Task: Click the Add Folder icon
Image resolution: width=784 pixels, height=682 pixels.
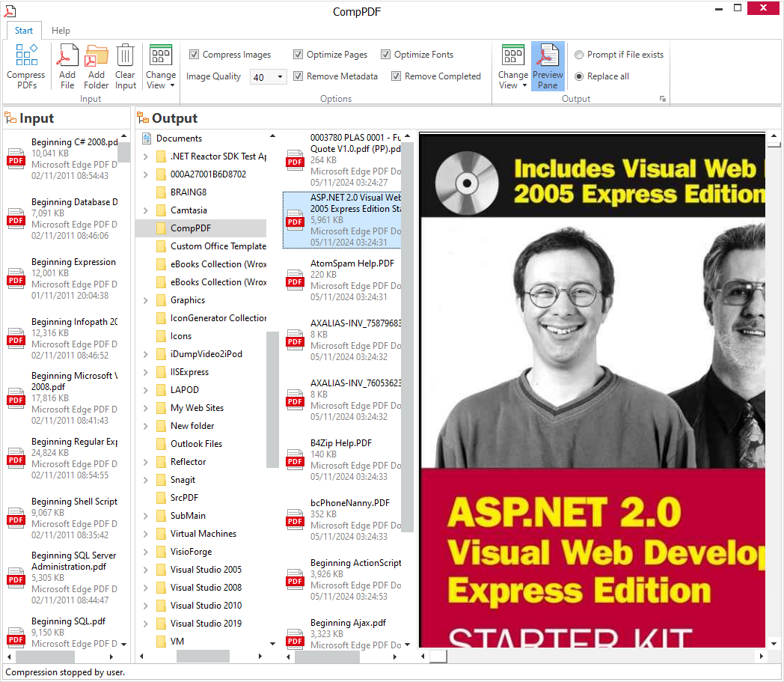Action: click(97, 66)
